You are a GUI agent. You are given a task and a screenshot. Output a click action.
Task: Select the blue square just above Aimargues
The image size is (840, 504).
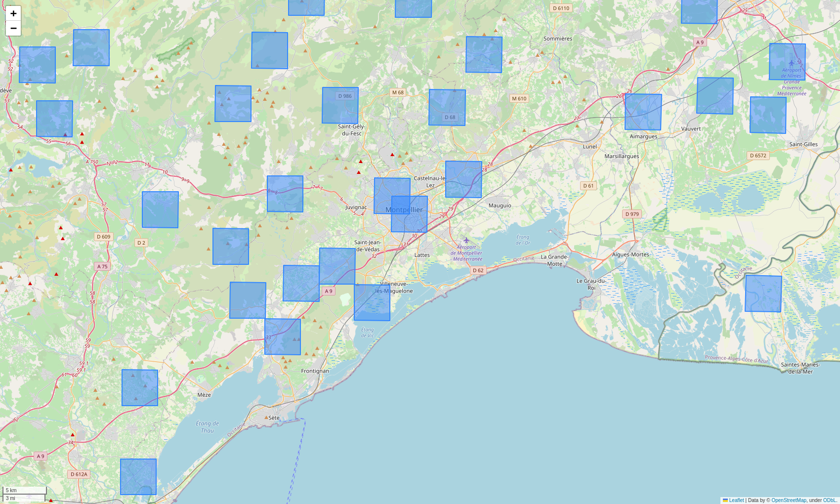tap(643, 112)
